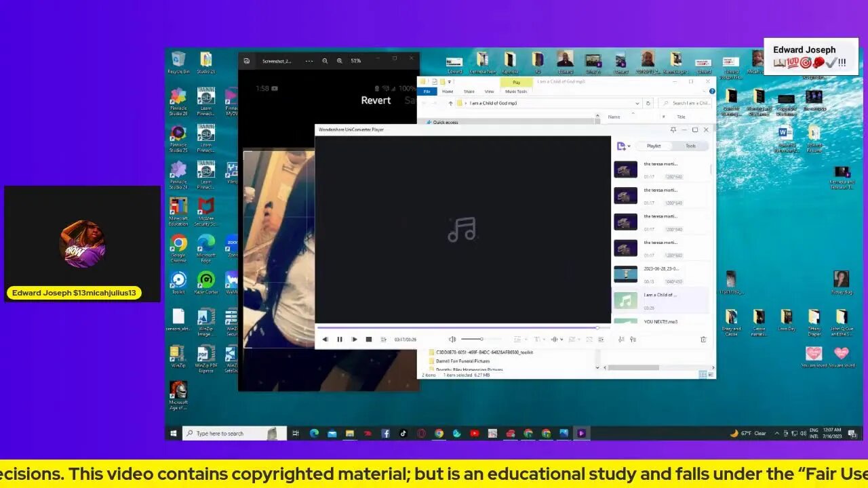This screenshot has height=488, width=868.
Task: Sort by the Name column header
Action: coord(614,117)
